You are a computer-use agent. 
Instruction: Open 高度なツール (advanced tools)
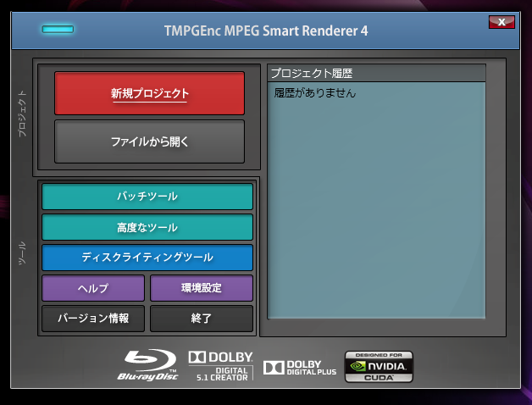point(147,227)
